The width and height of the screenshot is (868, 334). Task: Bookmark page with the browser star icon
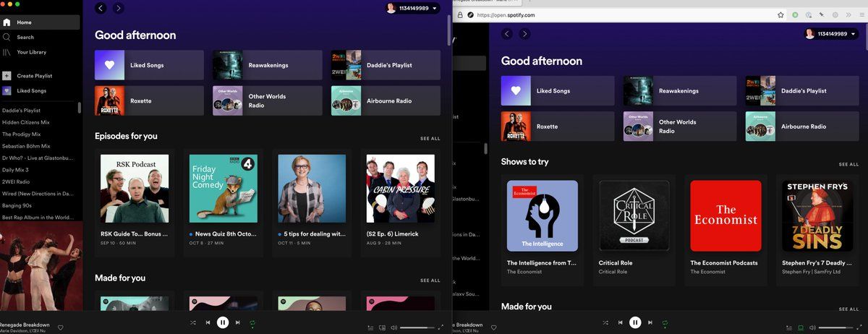coord(780,14)
